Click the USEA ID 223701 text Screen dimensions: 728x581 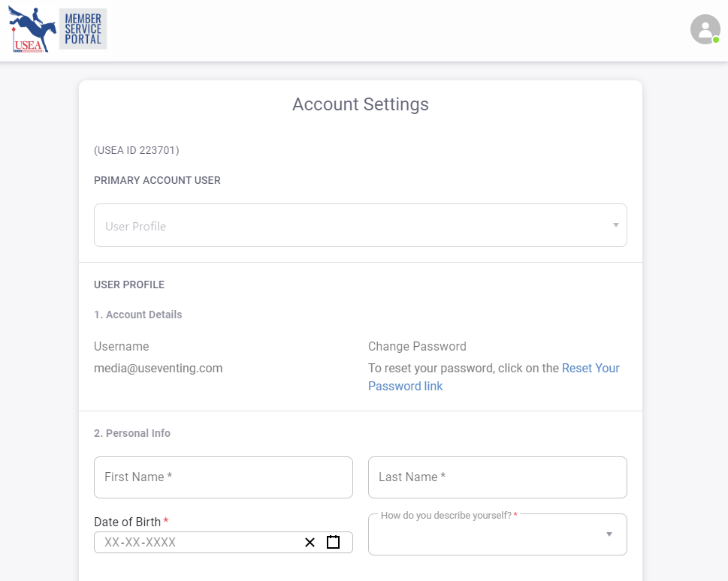(136, 150)
